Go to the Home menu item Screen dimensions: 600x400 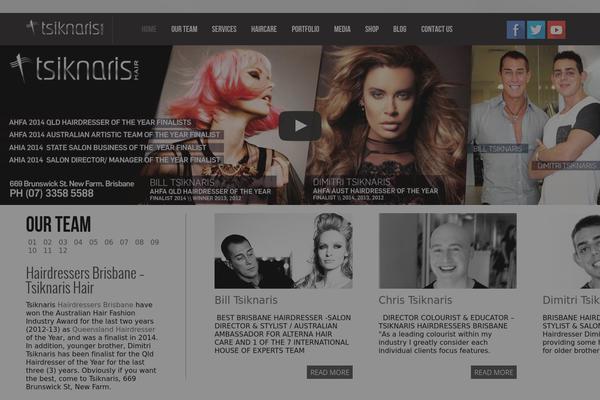149,29
